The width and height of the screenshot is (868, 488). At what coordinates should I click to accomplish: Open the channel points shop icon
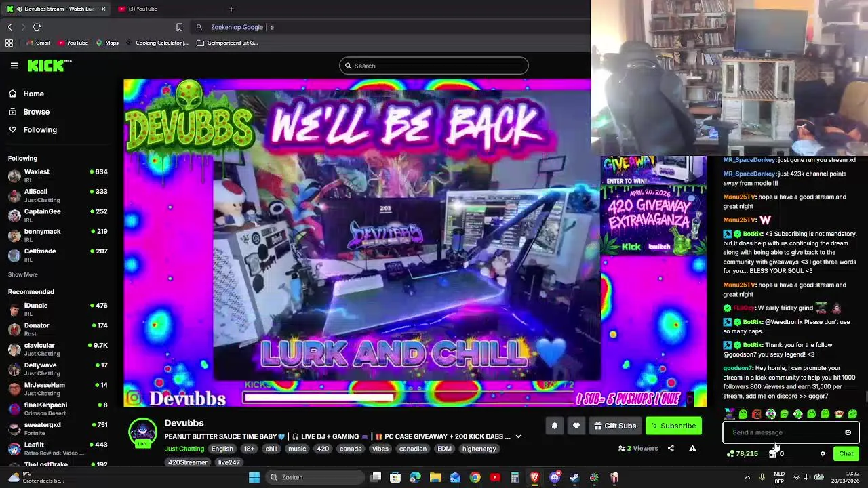(x=772, y=454)
